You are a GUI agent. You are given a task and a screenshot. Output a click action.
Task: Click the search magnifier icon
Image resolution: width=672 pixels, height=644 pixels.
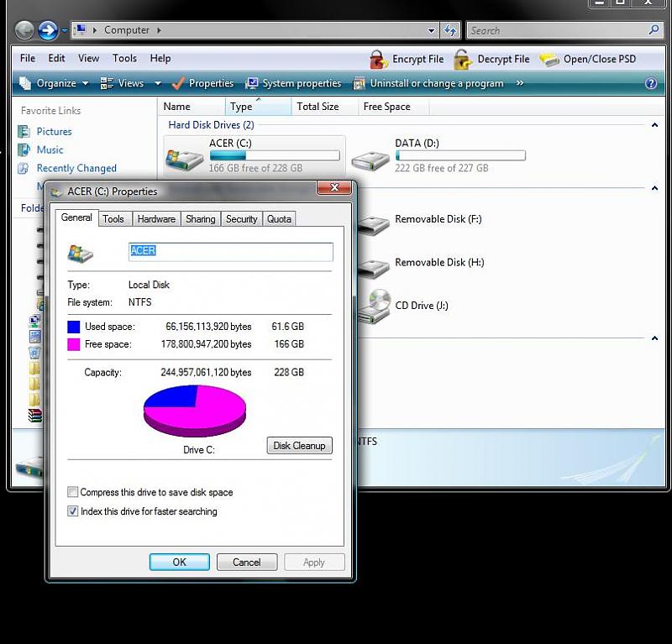pos(654,30)
